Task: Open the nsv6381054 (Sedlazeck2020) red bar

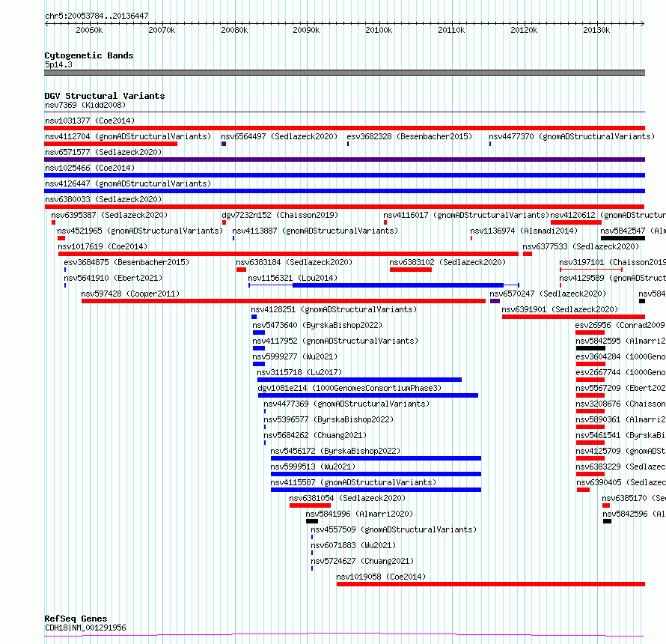Action: click(x=310, y=505)
